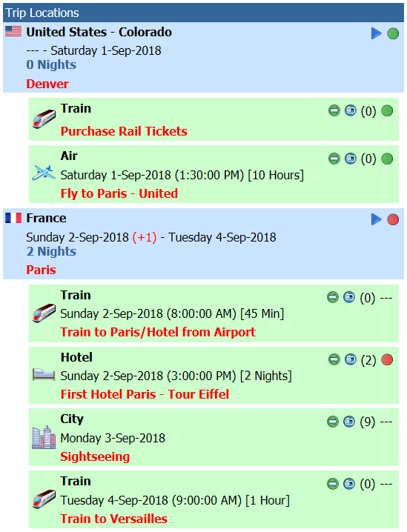407x532 pixels.
Task: Open Fly to Paris - United link
Action: coord(119,193)
